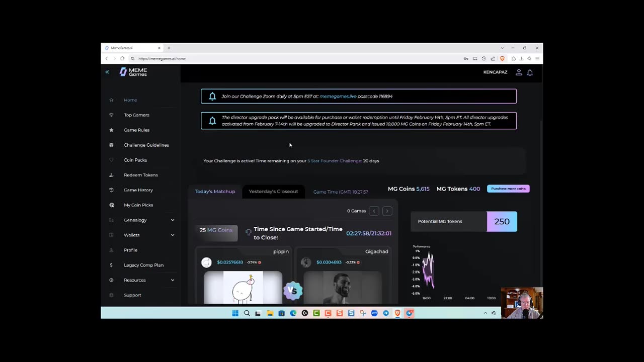Screen dimensions: 644x362
Task: Open the user account icon in header
Action: tap(519, 72)
